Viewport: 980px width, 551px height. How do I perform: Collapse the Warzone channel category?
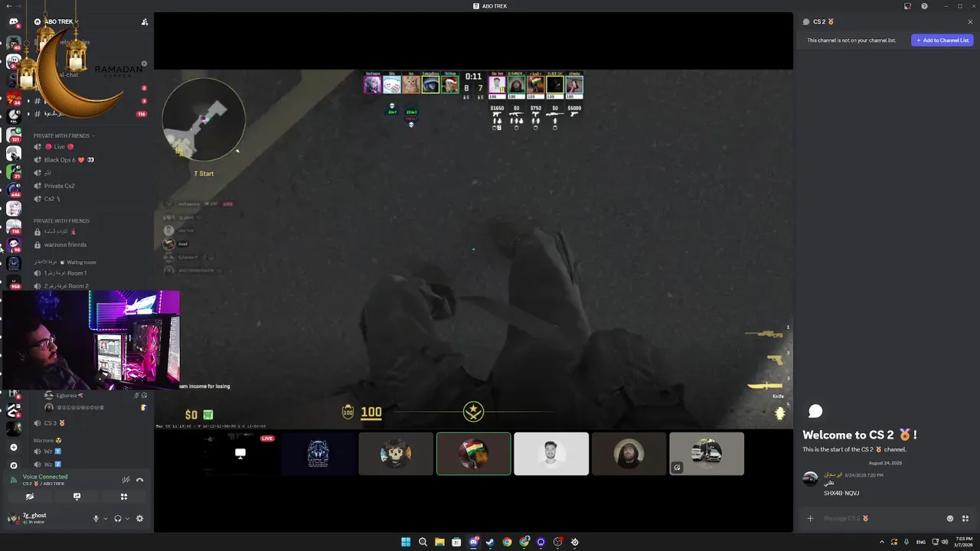coord(47,441)
